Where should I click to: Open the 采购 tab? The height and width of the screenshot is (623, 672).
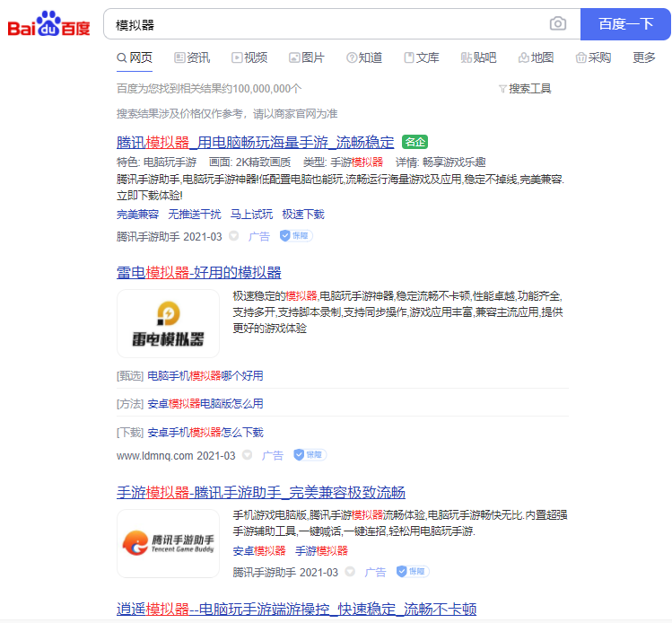tap(593, 57)
